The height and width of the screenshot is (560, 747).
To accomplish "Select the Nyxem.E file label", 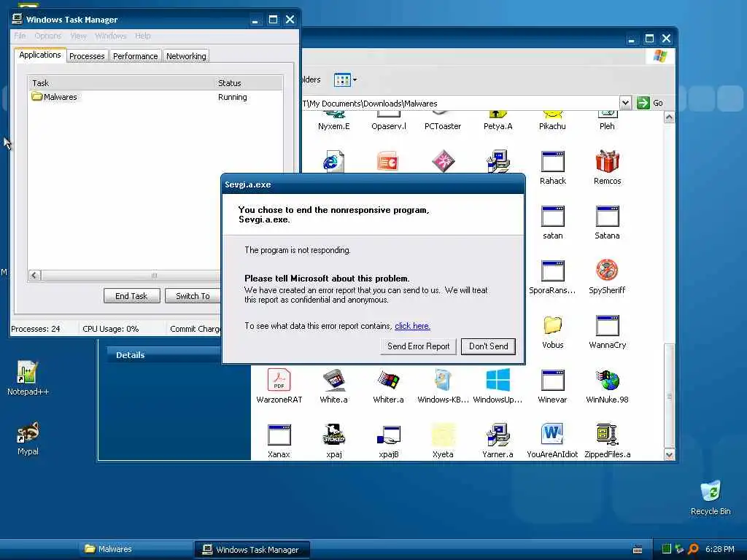I will click(x=333, y=126).
